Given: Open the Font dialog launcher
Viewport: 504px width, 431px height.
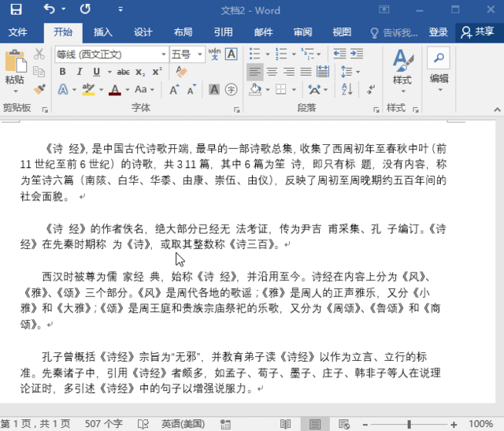Looking at the screenshot, I should (237, 110).
